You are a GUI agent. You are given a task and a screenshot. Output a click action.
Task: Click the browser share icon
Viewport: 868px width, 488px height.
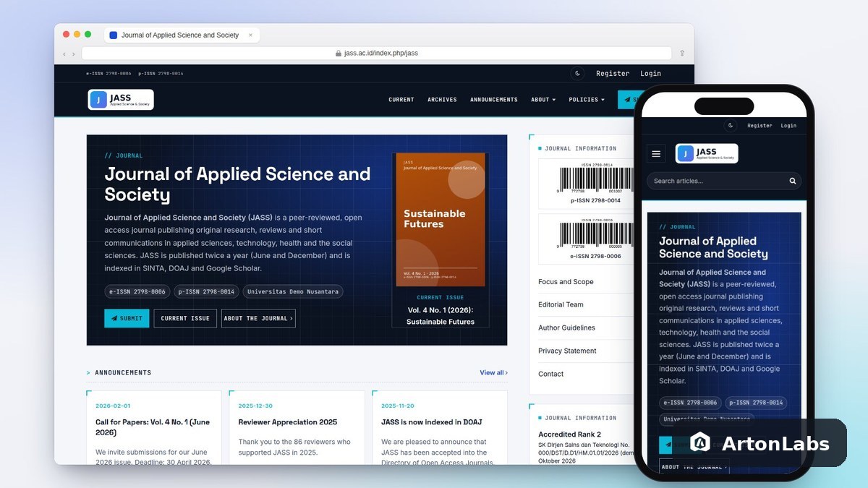681,53
